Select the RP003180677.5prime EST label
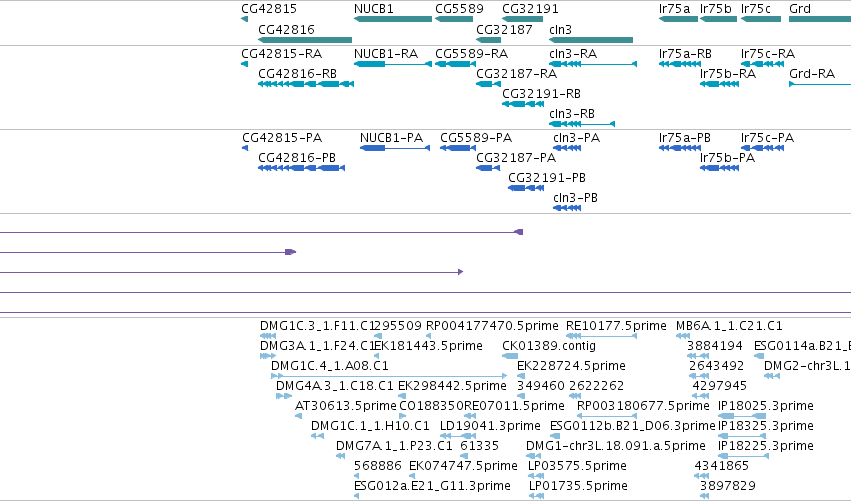Image resolution: width=851 pixels, height=501 pixels. pyautogui.click(x=643, y=406)
